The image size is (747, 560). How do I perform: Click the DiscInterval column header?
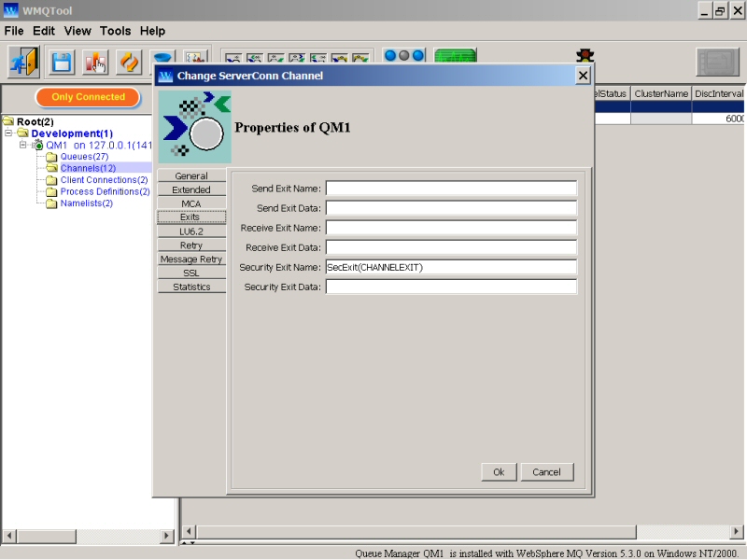coord(719,94)
